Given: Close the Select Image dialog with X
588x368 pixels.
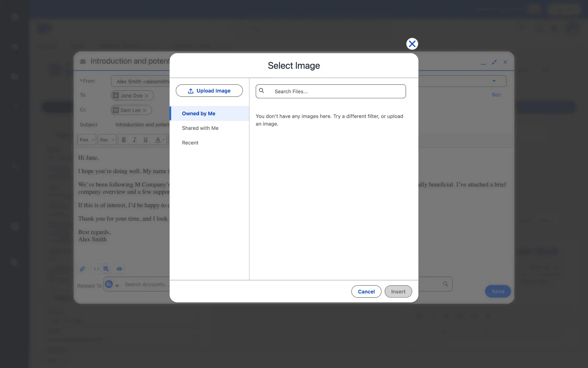Looking at the screenshot, I should (x=412, y=44).
